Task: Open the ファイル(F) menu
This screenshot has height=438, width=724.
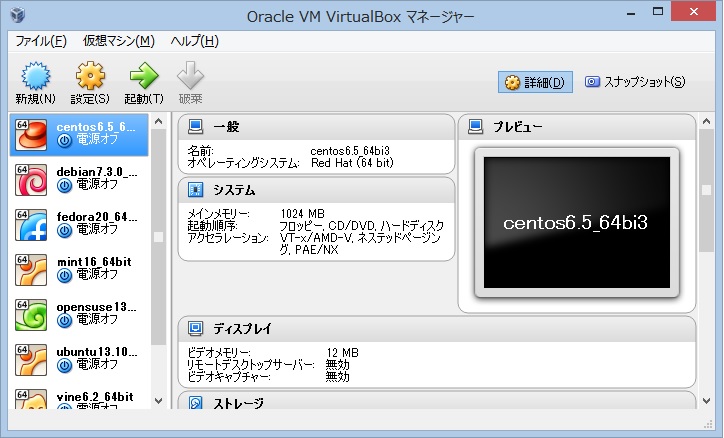Action: click(41, 41)
